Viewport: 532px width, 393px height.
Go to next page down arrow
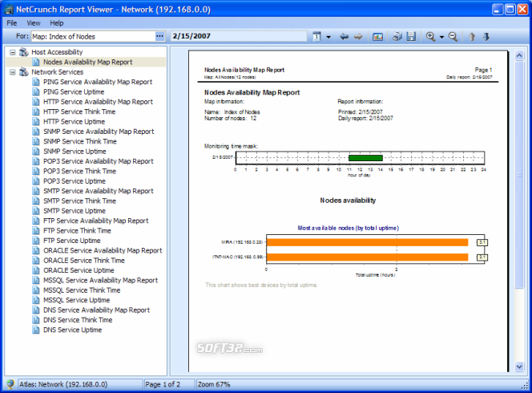486,36
